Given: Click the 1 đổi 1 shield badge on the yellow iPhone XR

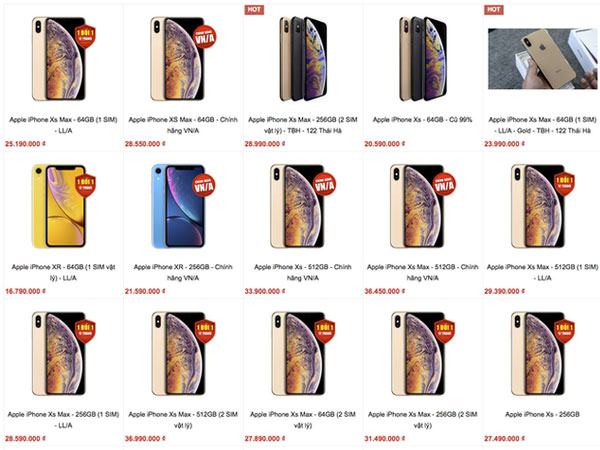Looking at the screenshot, I should [x=85, y=185].
